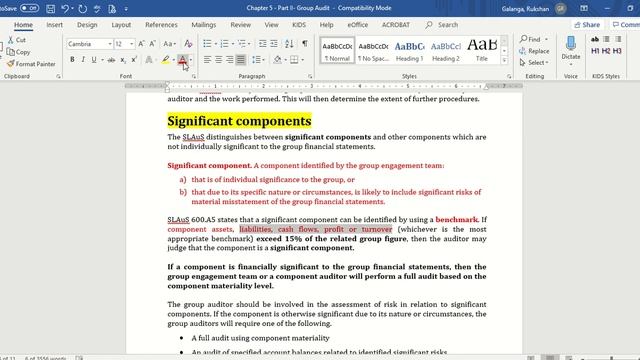Image resolution: width=640 pixels, height=360 pixels.
Task: Apply paragraph shading color
Action: pos(277,60)
